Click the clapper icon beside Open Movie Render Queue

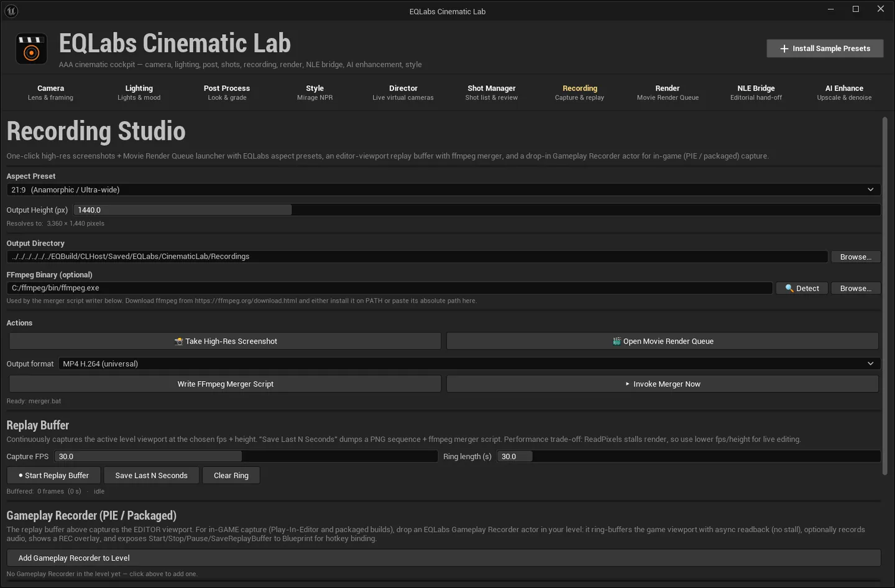pyautogui.click(x=617, y=341)
